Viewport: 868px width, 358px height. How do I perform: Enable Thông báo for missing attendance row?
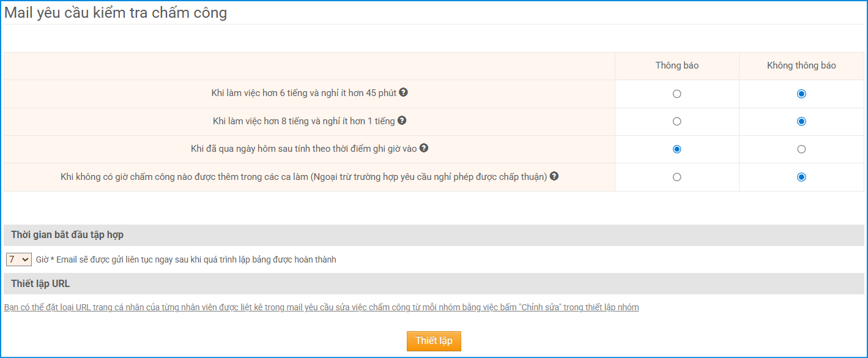coord(677,177)
